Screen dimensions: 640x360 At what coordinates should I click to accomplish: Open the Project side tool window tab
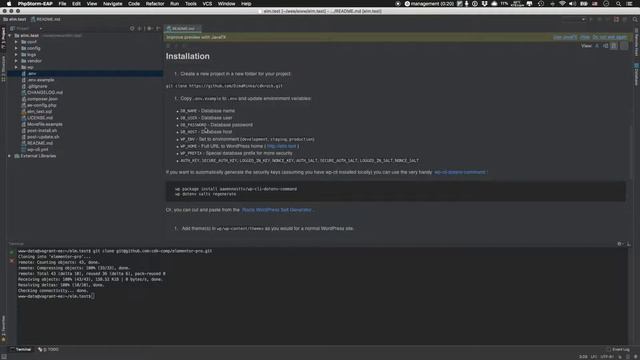pyautogui.click(x=3, y=38)
